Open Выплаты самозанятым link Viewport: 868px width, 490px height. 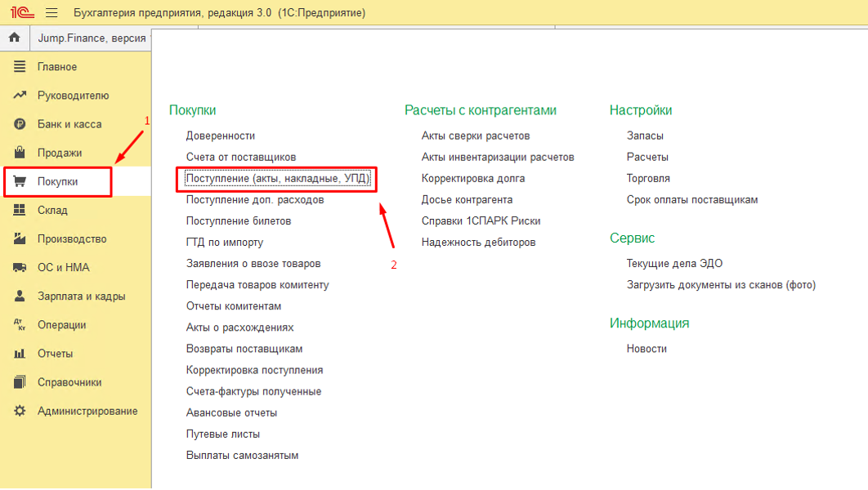click(242, 455)
